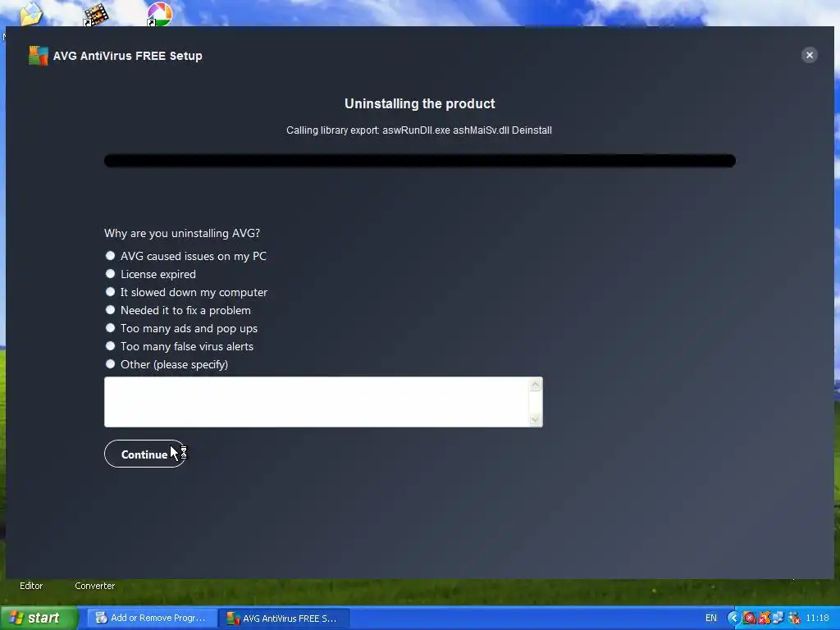The image size is (840, 630).
Task: Click the orange tray icon with red X
Action: (764, 618)
